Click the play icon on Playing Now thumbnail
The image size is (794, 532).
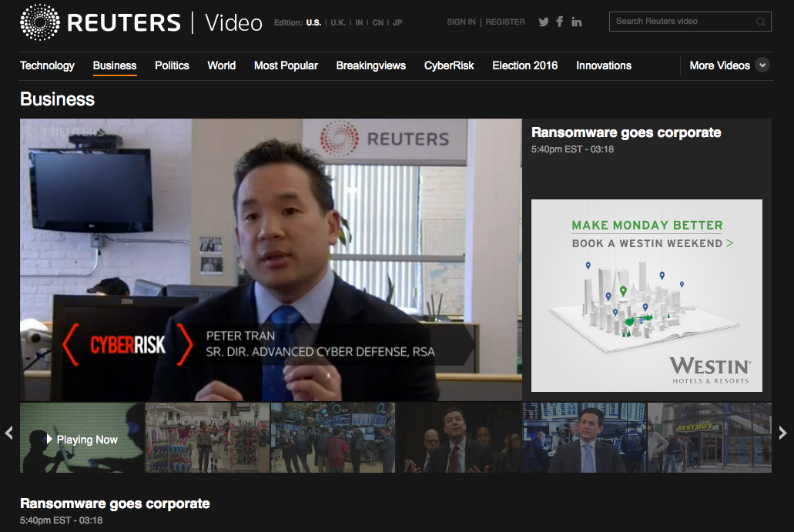click(x=48, y=438)
